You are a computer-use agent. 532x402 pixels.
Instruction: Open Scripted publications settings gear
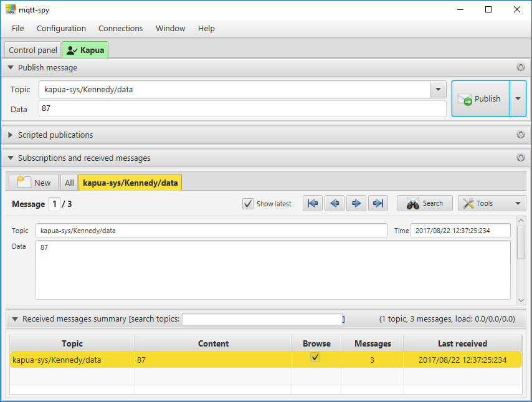click(x=521, y=135)
